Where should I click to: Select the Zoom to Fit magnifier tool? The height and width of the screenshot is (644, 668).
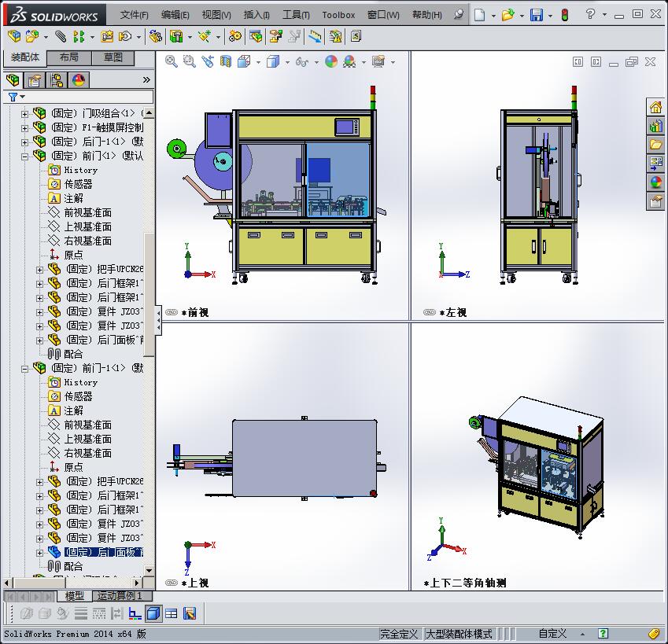coord(171,60)
